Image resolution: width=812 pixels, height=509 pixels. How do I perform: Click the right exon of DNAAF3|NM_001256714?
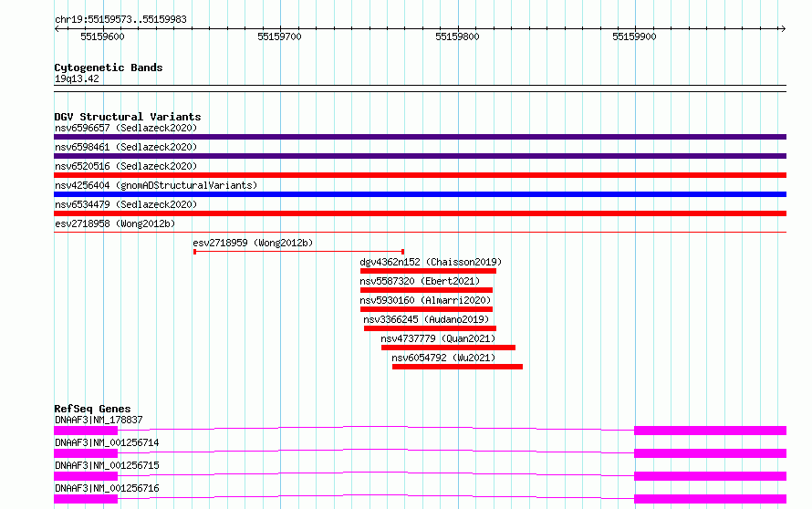pos(710,453)
